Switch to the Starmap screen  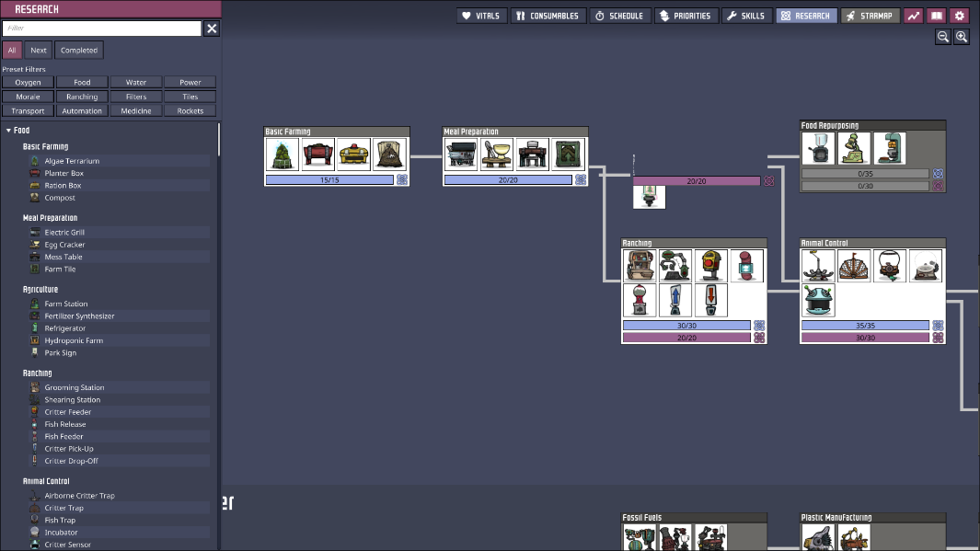point(869,16)
